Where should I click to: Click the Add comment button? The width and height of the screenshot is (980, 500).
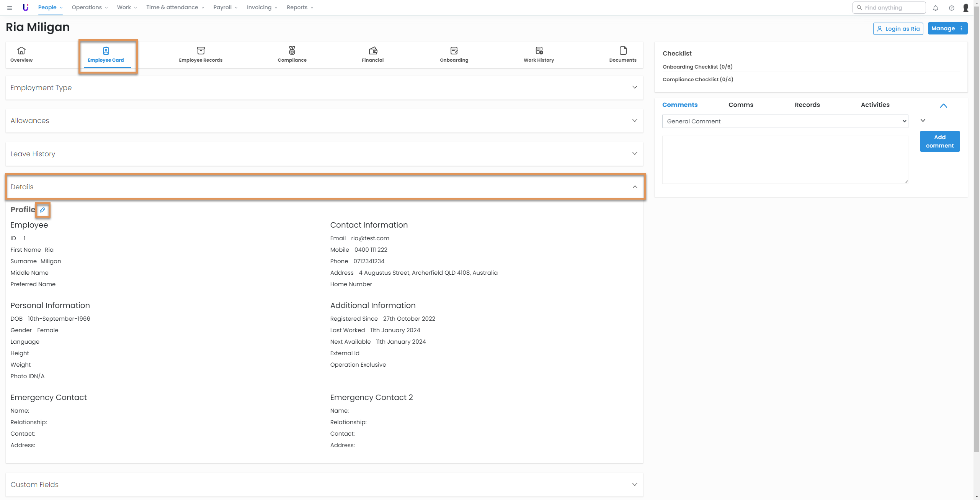click(939, 141)
